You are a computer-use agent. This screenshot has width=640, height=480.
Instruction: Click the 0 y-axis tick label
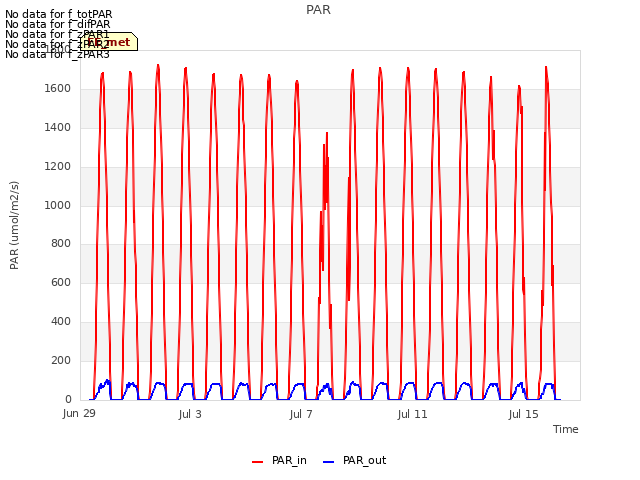pos(68,399)
